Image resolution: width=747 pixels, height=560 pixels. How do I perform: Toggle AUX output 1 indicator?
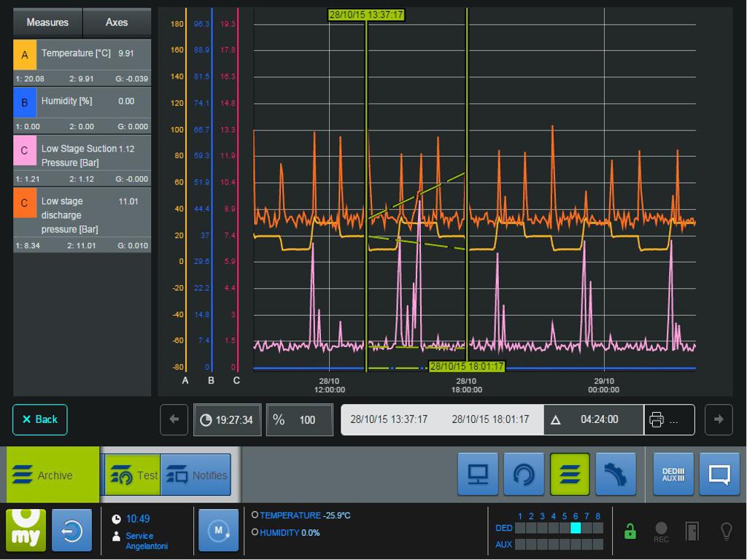coord(520,544)
